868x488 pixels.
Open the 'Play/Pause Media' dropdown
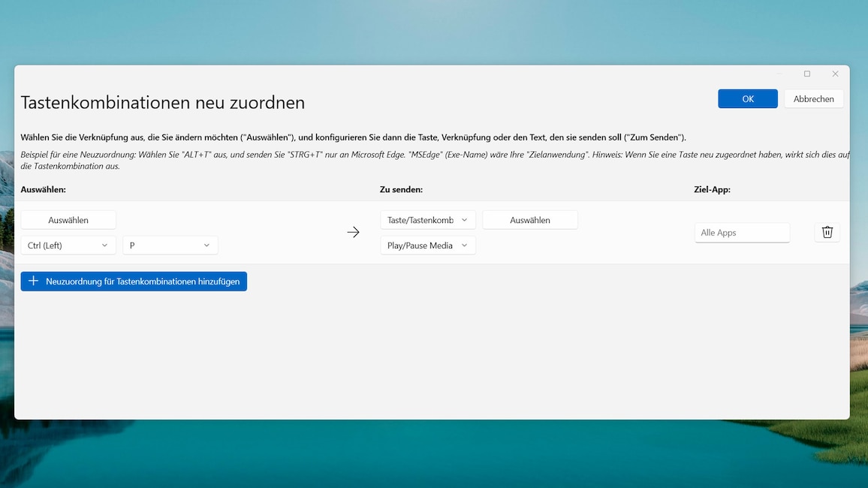[427, 245]
